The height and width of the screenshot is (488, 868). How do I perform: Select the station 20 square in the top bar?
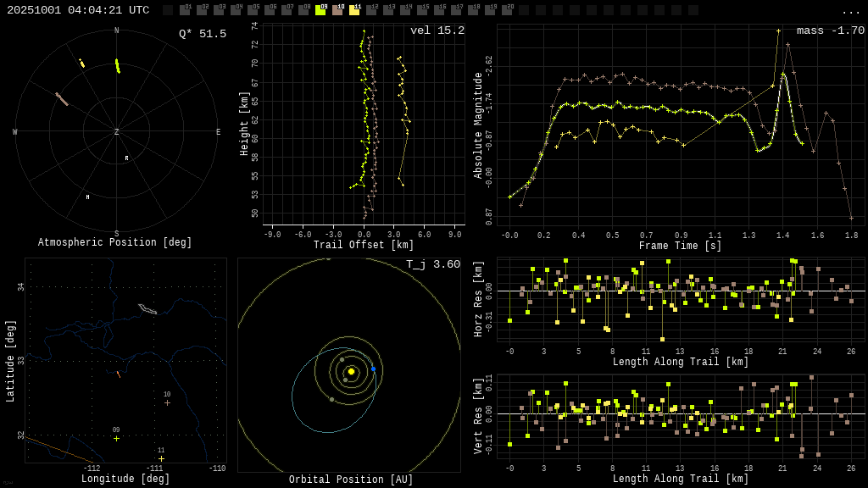point(507,10)
